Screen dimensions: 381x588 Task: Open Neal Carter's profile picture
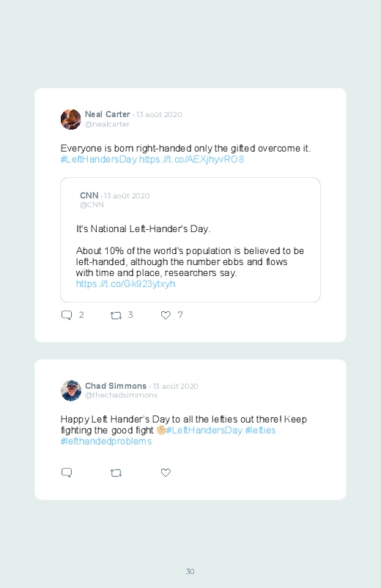pos(70,119)
